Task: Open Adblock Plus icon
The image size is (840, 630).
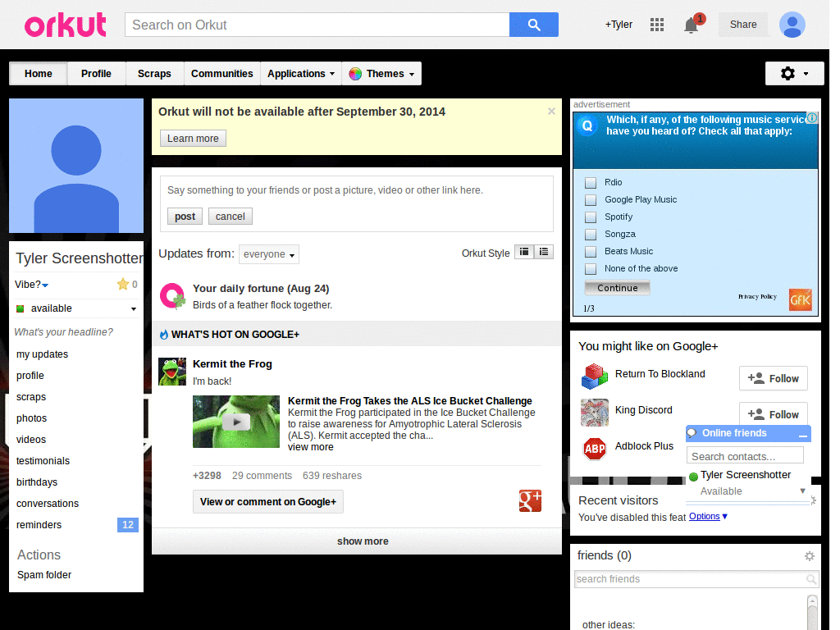Action: pyautogui.click(x=595, y=449)
